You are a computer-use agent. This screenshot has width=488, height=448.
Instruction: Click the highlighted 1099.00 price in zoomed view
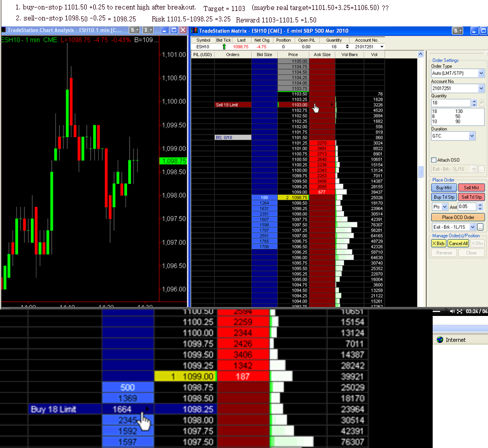[185, 376]
